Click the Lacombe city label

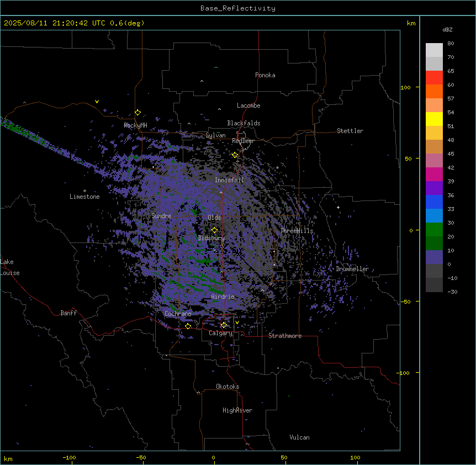pos(248,105)
